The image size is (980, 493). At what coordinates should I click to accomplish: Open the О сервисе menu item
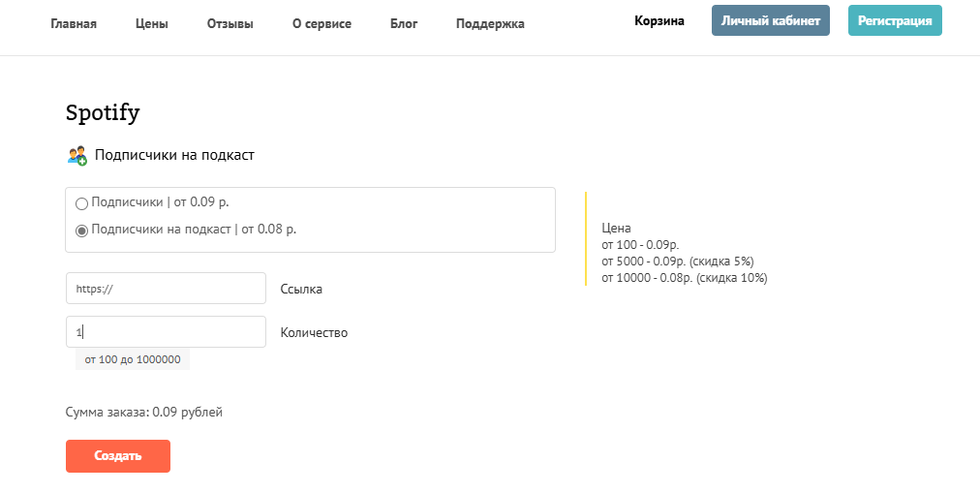point(322,24)
